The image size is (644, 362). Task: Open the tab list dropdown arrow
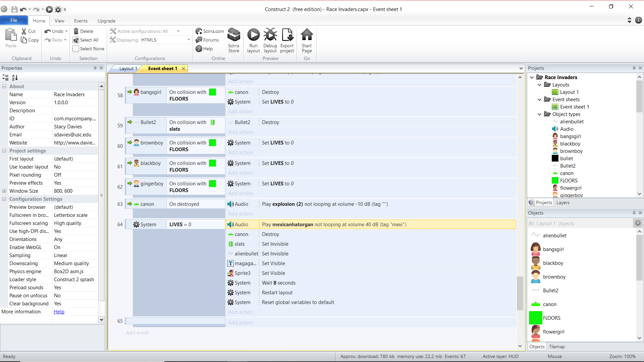coord(521,68)
